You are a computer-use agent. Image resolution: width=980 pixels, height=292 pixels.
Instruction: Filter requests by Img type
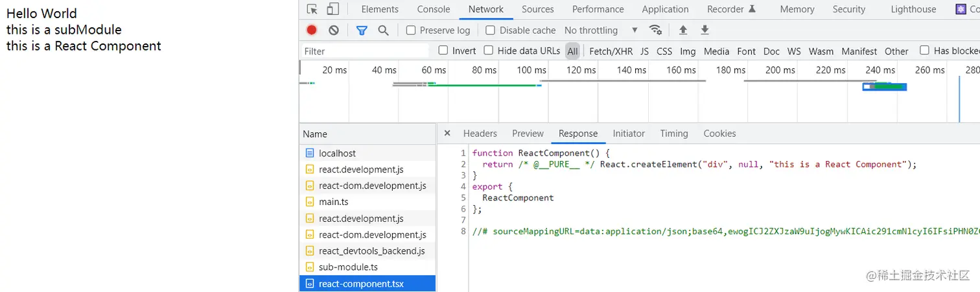tap(688, 51)
